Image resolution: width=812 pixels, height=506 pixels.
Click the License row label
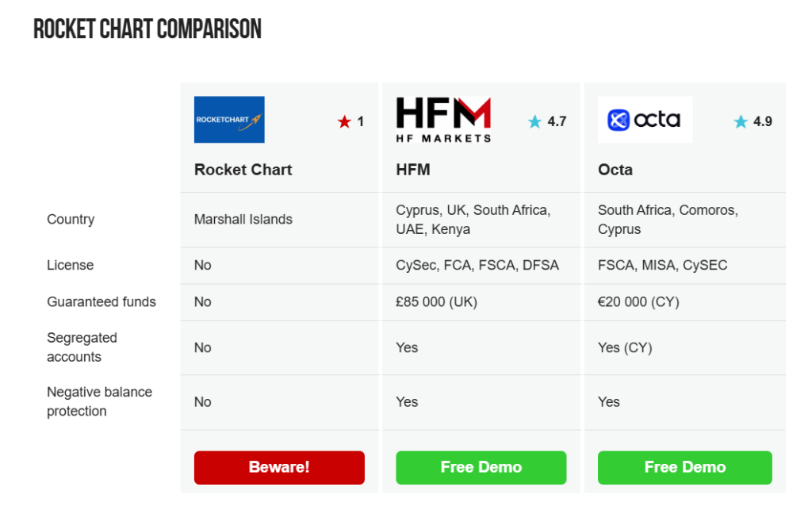pos(71,265)
